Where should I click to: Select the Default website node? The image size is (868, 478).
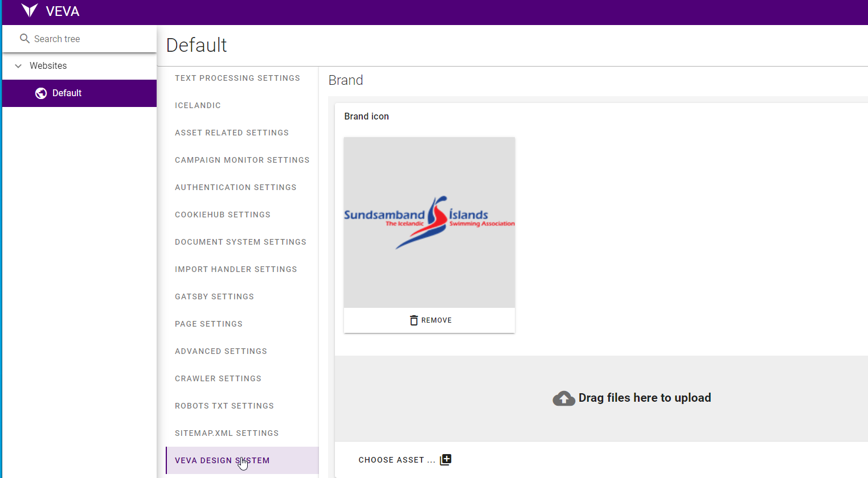click(80, 93)
